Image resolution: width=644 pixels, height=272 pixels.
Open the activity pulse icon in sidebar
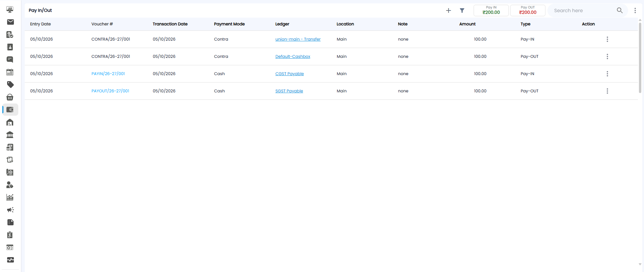coord(10,260)
